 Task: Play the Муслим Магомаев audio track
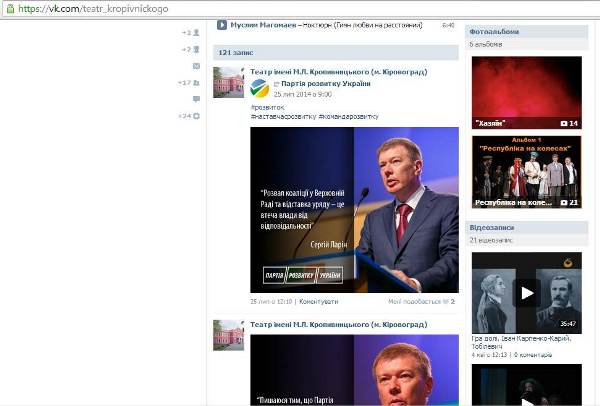point(222,25)
